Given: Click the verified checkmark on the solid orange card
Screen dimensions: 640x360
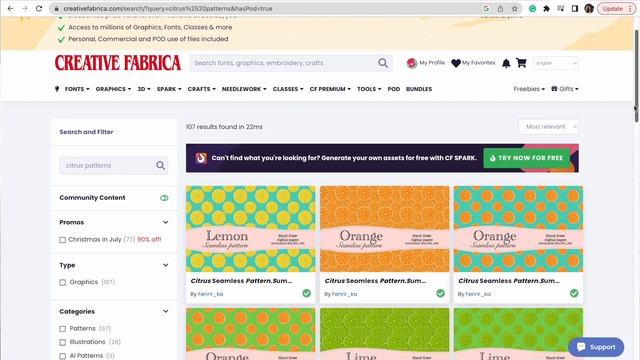Looking at the screenshot, I should (440, 293).
